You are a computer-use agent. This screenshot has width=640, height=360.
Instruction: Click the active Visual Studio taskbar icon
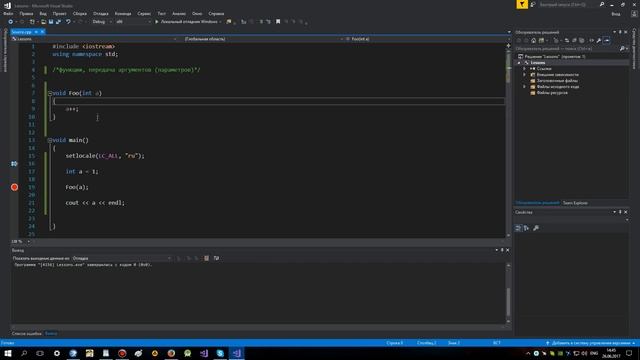237,353
